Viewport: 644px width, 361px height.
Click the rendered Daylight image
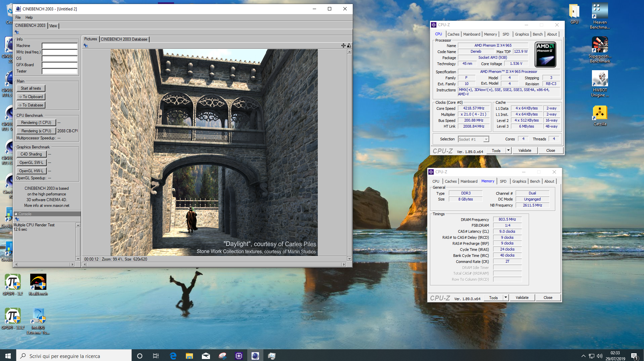pyautogui.click(x=214, y=152)
